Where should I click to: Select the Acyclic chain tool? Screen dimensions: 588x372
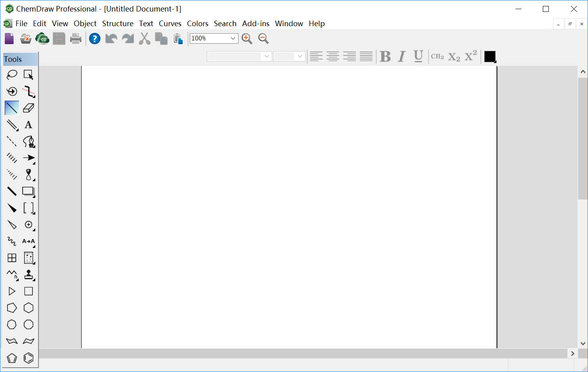click(12, 274)
